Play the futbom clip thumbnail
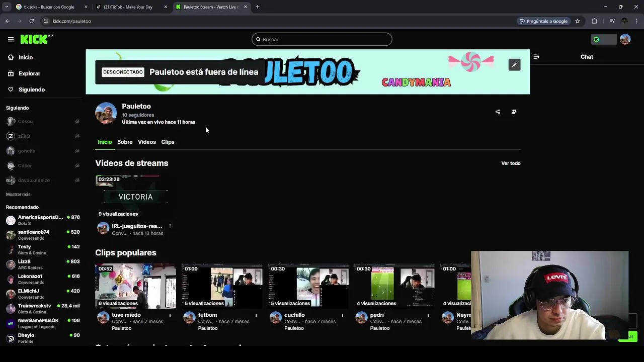 [222, 287]
